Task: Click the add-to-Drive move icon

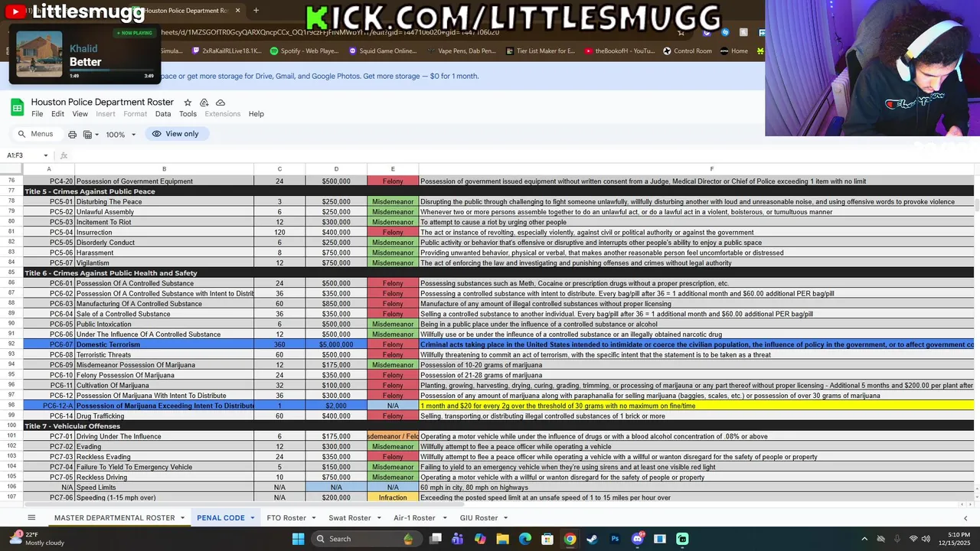Action: click(x=204, y=103)
